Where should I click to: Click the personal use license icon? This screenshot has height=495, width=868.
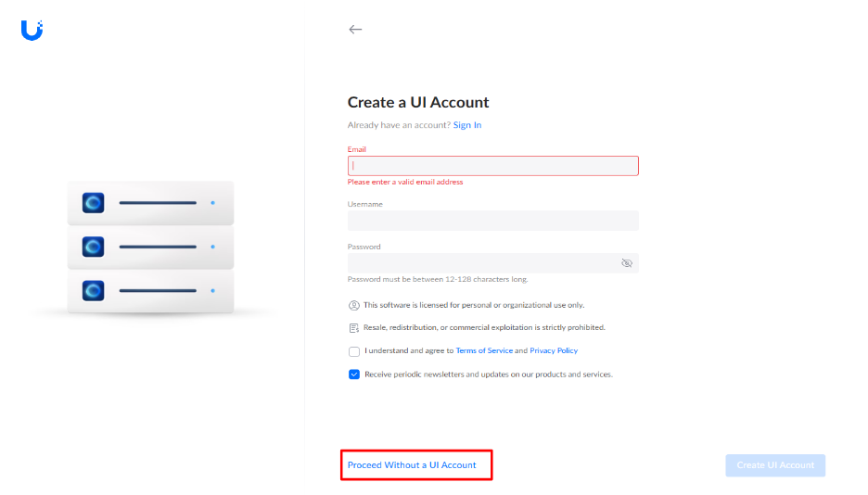pos(353,305)
